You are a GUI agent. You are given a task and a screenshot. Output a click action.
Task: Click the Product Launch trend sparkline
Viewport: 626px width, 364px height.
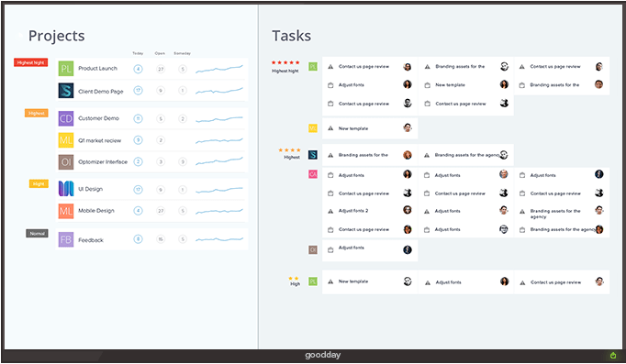(x=219, y=69)
